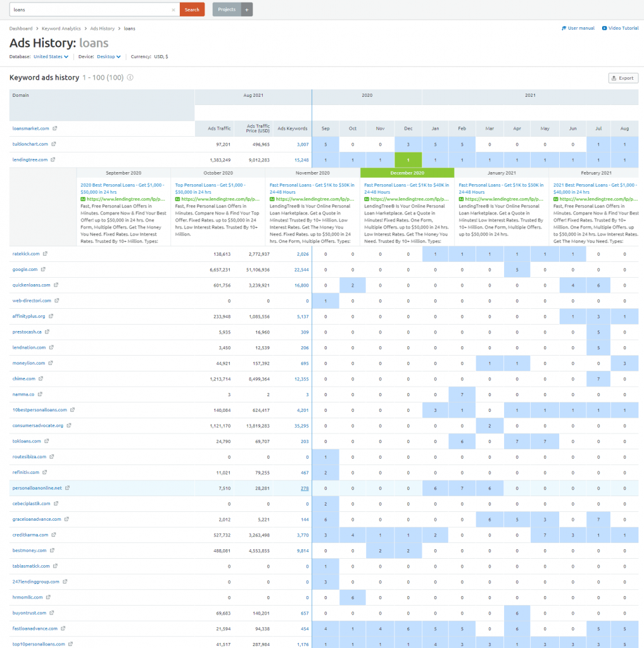Select the September 2020 ad column header
This screenshot has height=648, width=644.
pos(123,173)
